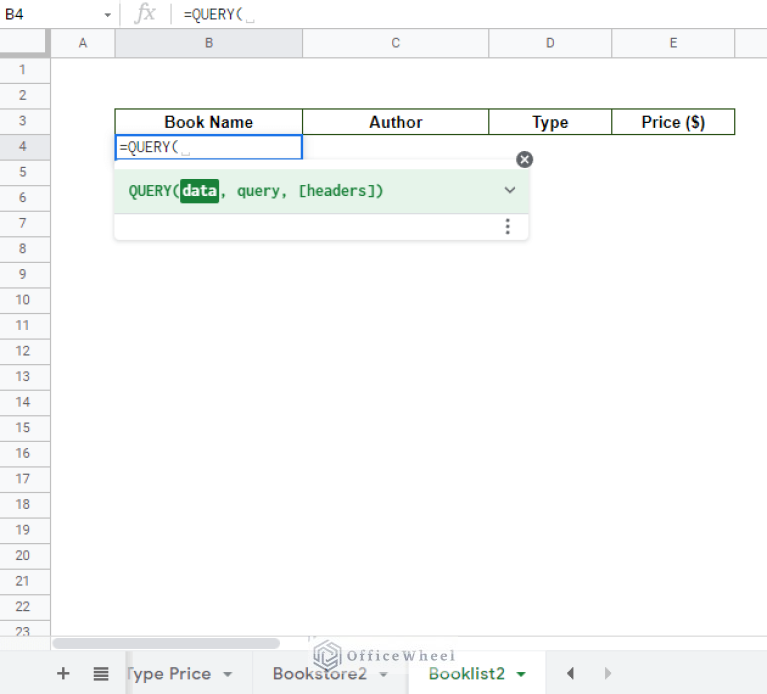Select the Book Name header cell
The height and width of the screenshot is (694, 767).
point(208,122)
